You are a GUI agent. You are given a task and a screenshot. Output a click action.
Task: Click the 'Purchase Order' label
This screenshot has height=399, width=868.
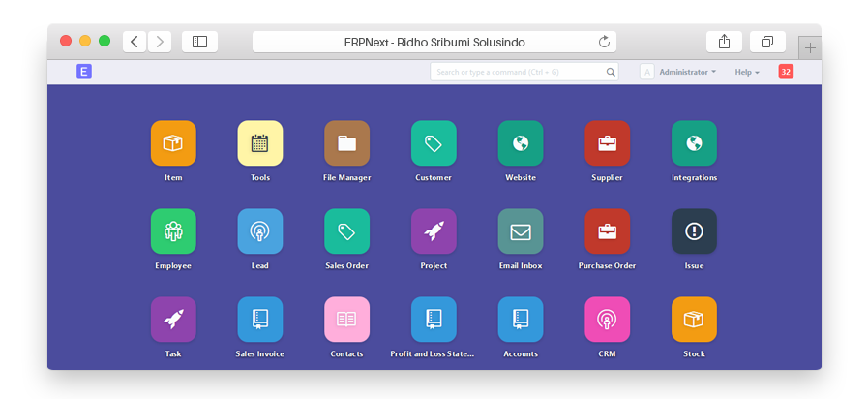[x=608, y=266]
